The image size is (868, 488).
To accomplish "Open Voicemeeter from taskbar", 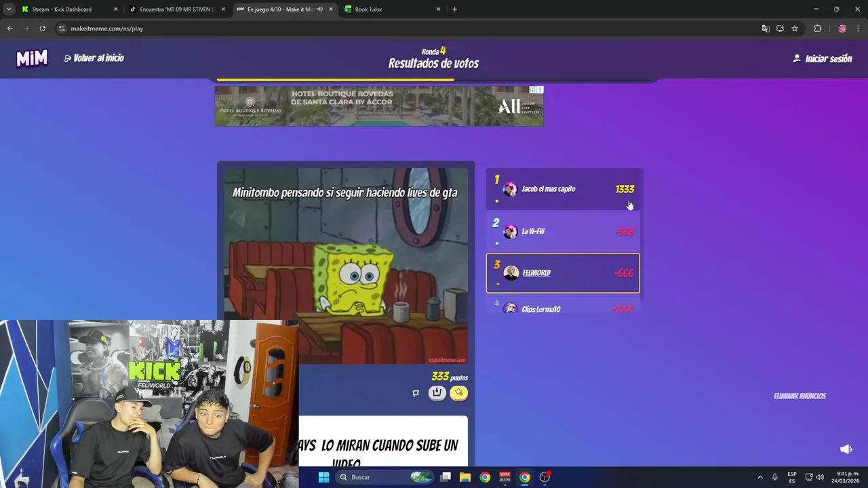I will (x=505, y=477).
